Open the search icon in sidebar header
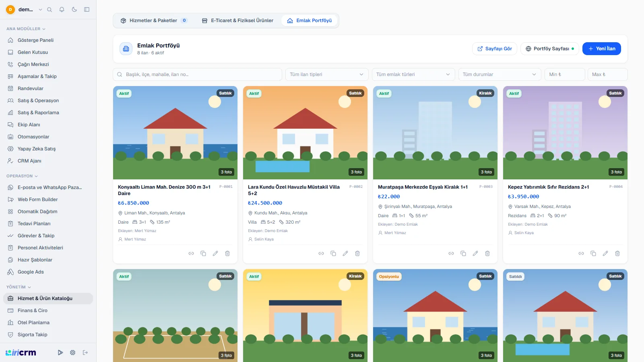Screen dimensions: 644x362 click(x=50, y=10)
